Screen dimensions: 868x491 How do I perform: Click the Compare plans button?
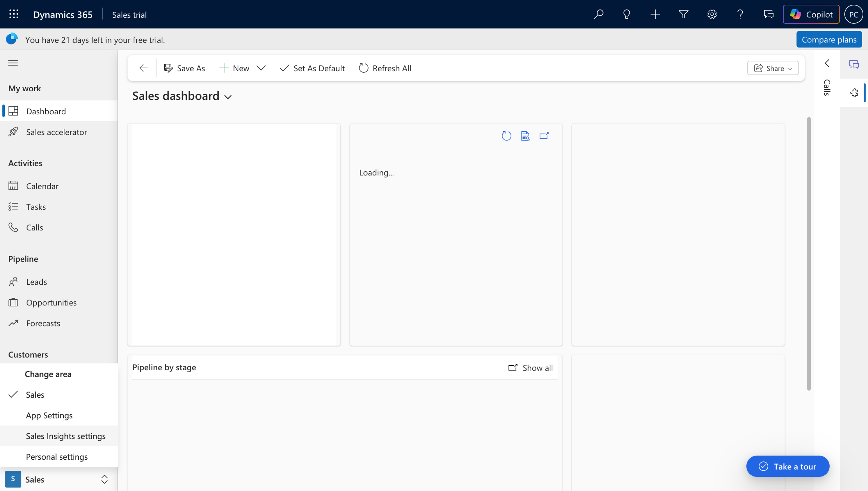pyautogui.click(x=829, y=40)
